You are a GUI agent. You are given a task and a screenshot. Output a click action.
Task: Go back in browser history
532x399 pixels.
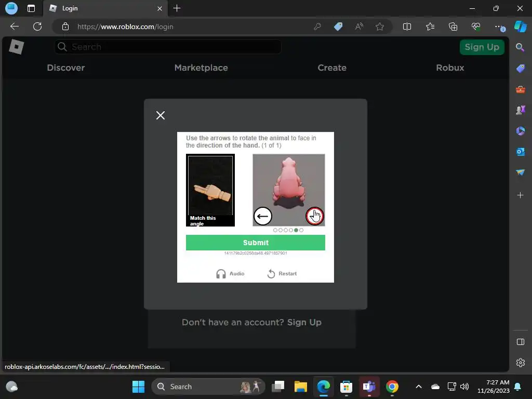click(x=14, y=26)
